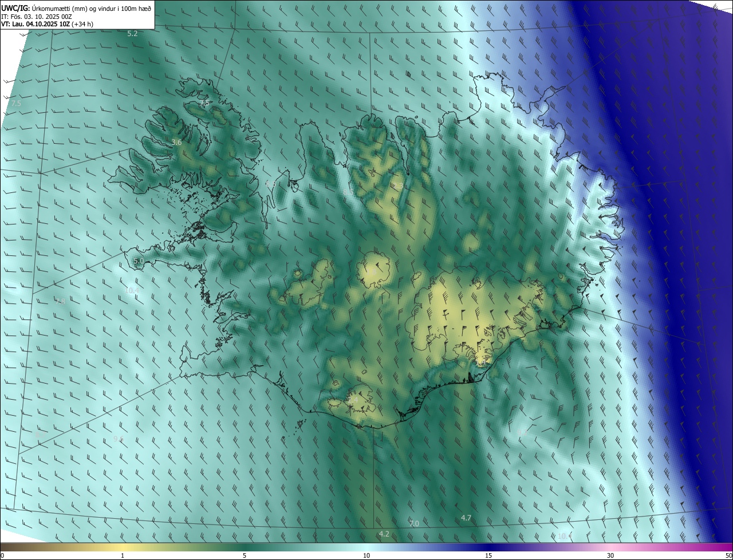Click the 7.8 value label on the map

(60, 301)
